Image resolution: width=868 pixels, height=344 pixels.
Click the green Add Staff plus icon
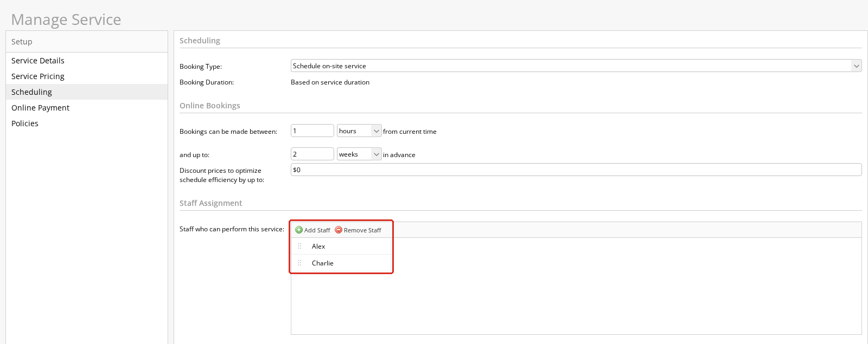299,230
